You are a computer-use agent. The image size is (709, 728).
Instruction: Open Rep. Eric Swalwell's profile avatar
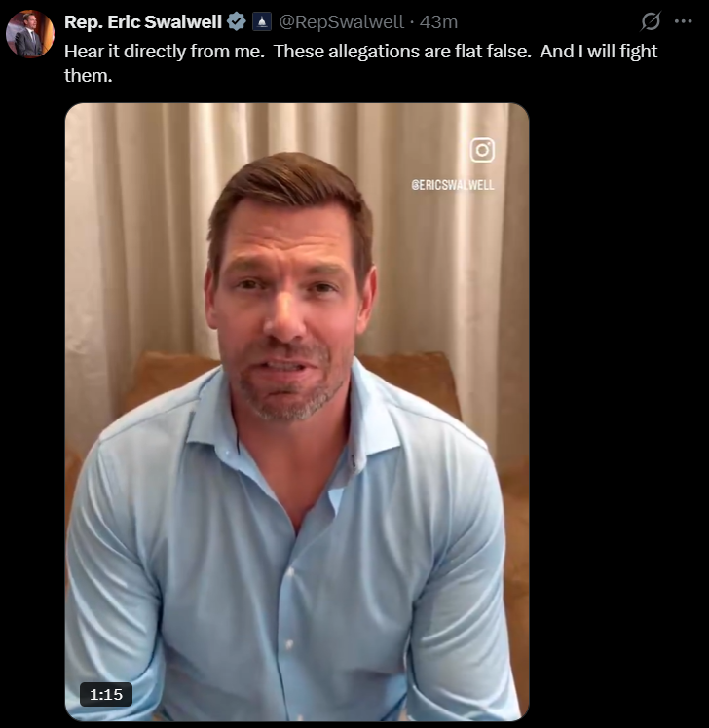click(30, 34)
